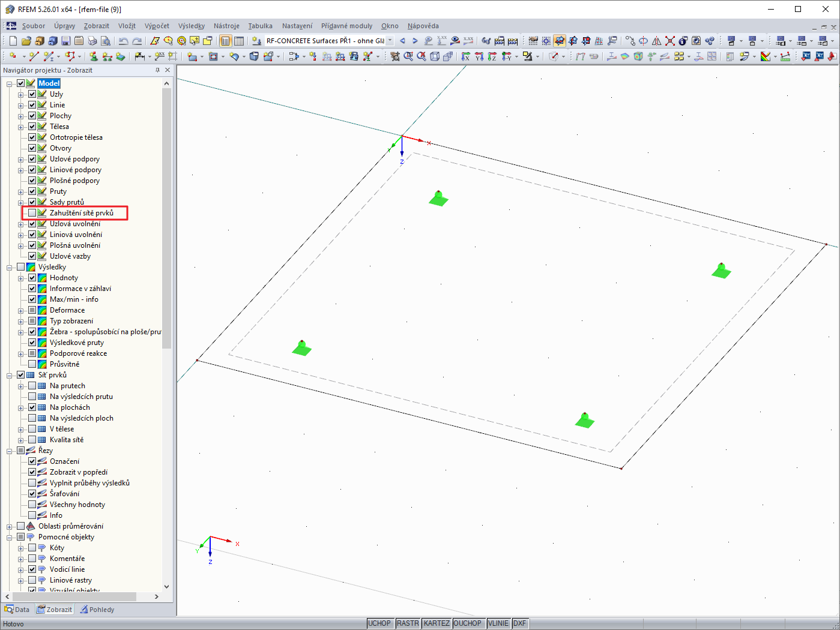Select the Vodicí linie tree item
This screenshot has width=840, height=630.
click(67, 569)
